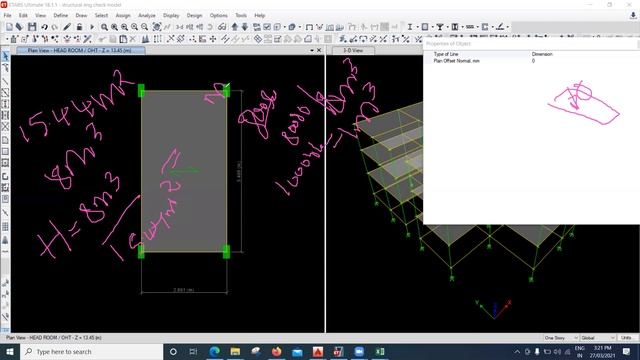Open Excel from taskbar

pos(380,351)
